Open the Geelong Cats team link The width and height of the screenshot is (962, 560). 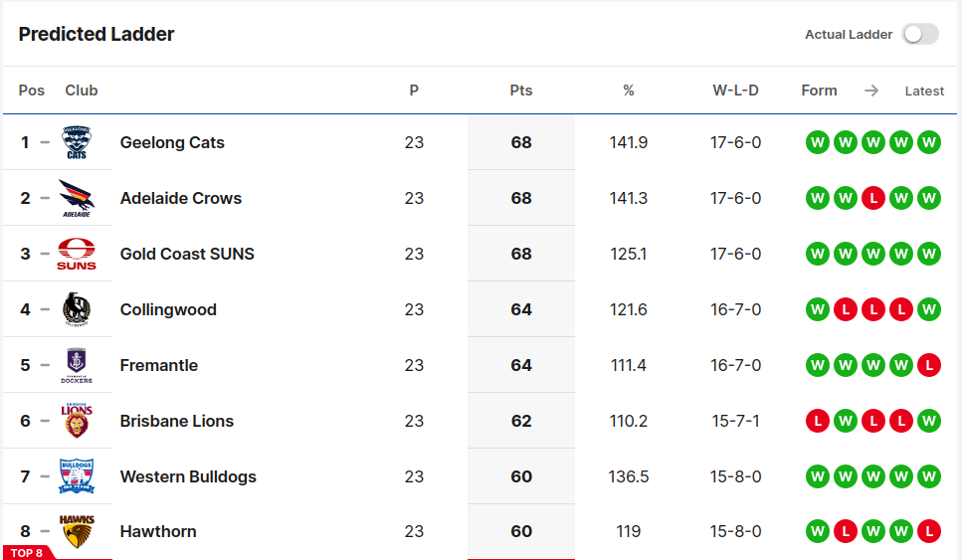[x=172, y=142]
